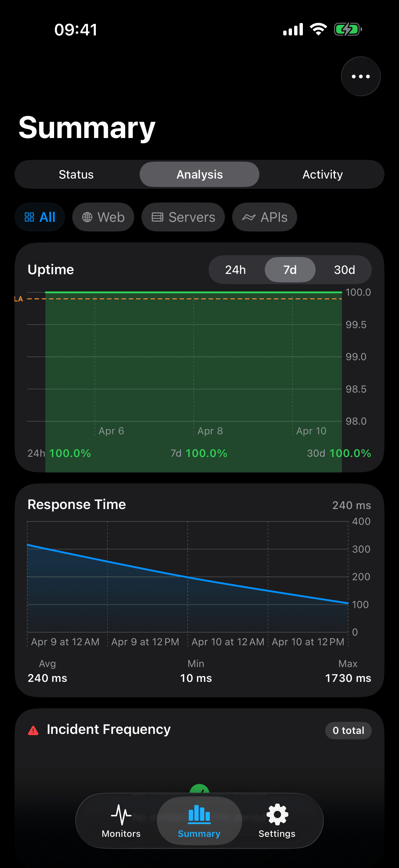The height and width of the screenshot is (868, 399).
Task: Select the All filter chip
Action: tap(40, 217)
